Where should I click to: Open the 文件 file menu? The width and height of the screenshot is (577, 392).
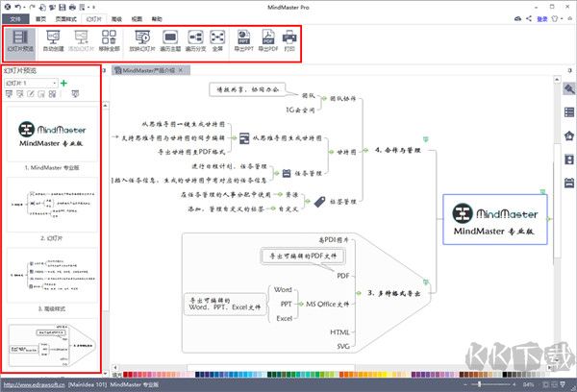point(15,19)
